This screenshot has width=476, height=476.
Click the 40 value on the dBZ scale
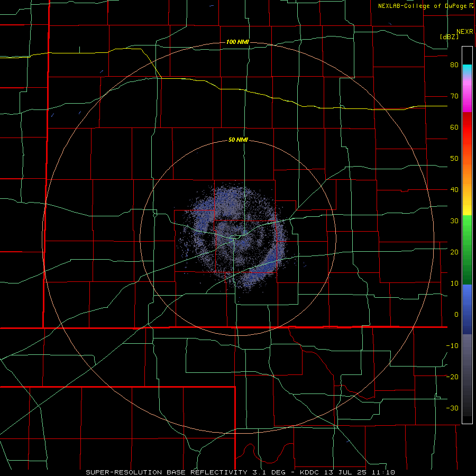[x=454, y=190]
